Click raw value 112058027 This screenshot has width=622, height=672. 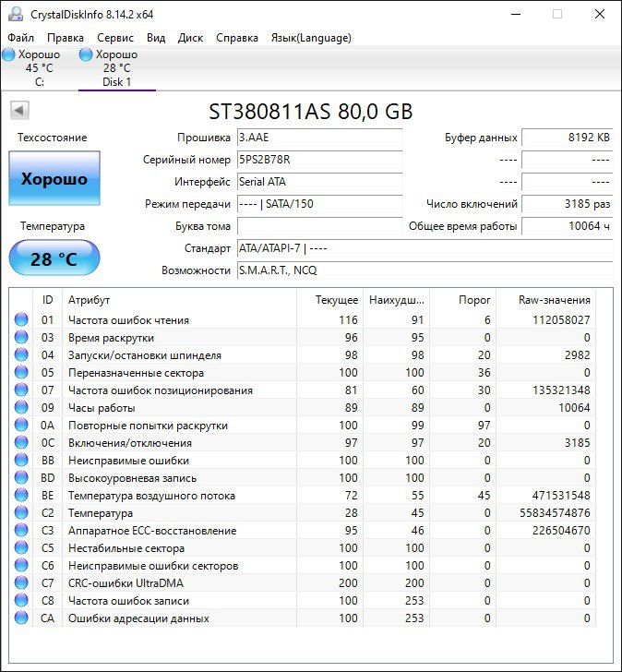point(561,320)
